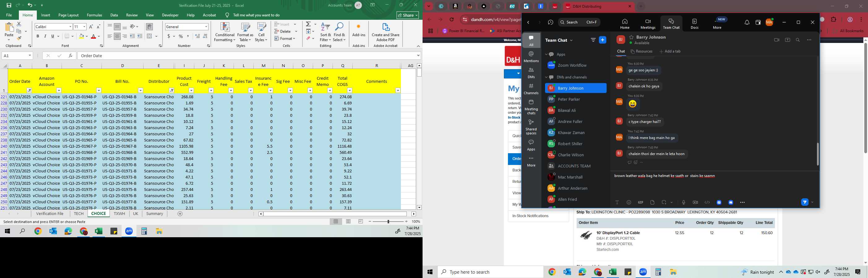Screen dimensions: 868x278
Task: Open the Order Date column filter dropdown
Action: point(29,91)
